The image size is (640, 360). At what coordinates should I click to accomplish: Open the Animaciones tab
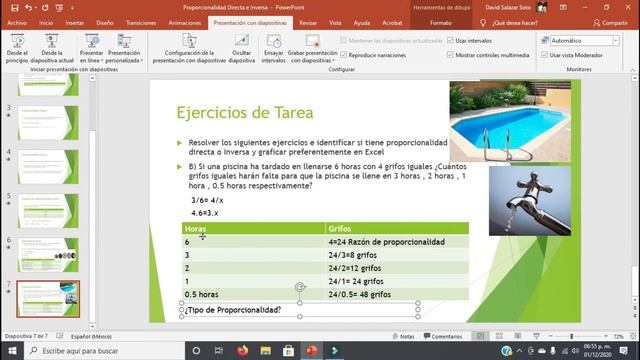coord(185,23)
